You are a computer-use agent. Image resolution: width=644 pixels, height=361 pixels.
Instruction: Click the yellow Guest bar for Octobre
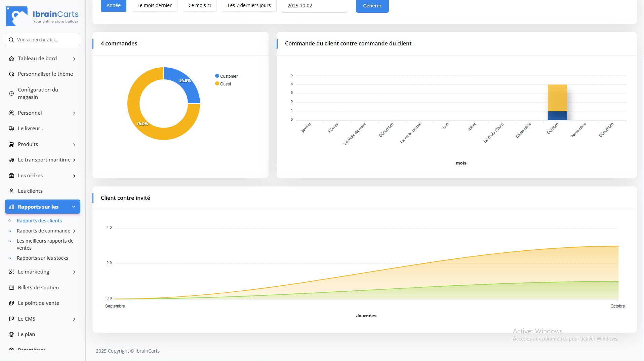pyautogui.click(x=557, y=98)
